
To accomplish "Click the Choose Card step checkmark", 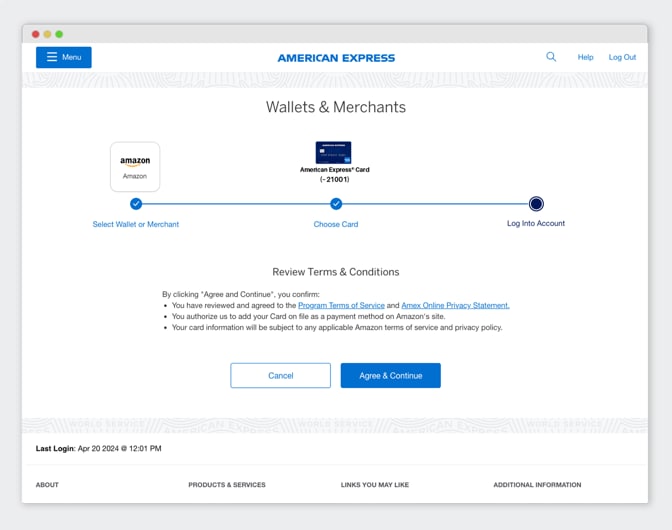I will click(336, 204).
